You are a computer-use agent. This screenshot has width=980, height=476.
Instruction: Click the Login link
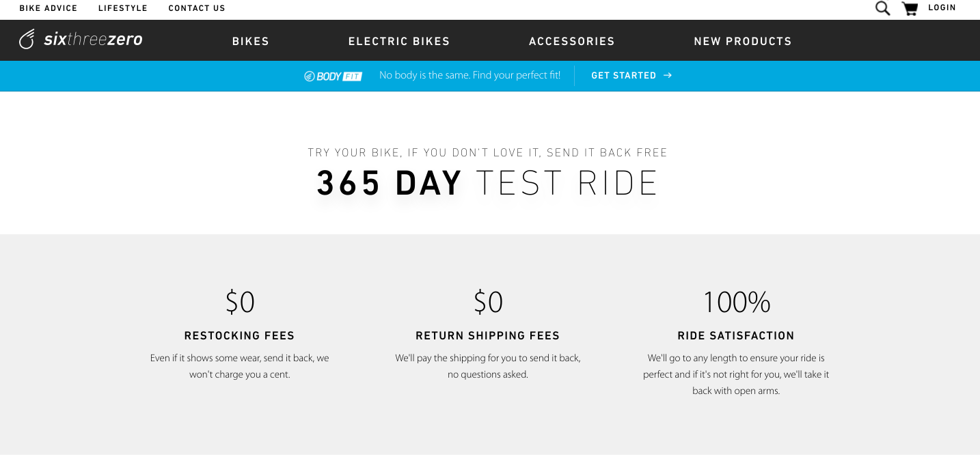tap(942, 8)
